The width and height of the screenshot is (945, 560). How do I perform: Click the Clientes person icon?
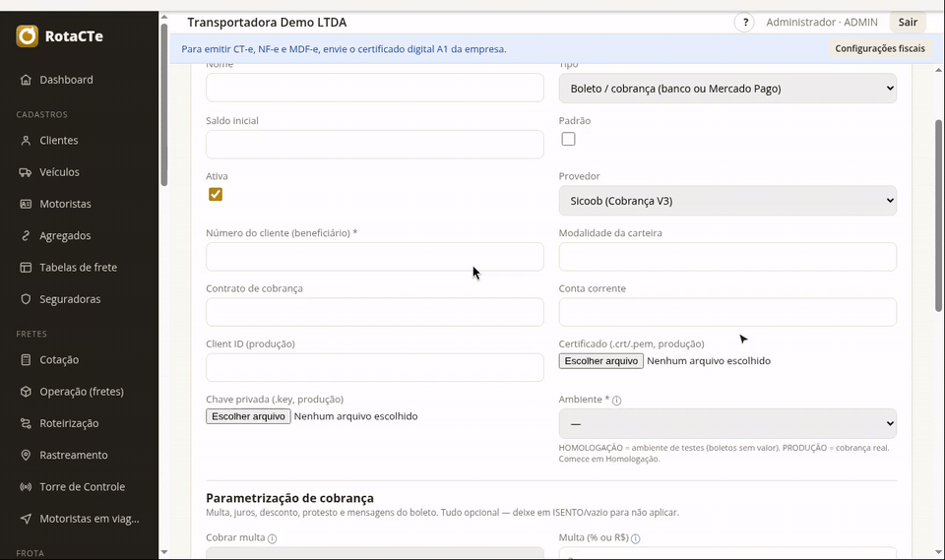(x=26, y=141)
